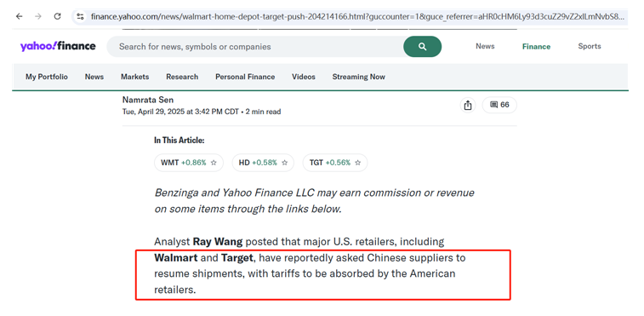Open the Yahoo Finance logo homepage
This screenshot has height=316, width=644.
click(x=58, y=46)
